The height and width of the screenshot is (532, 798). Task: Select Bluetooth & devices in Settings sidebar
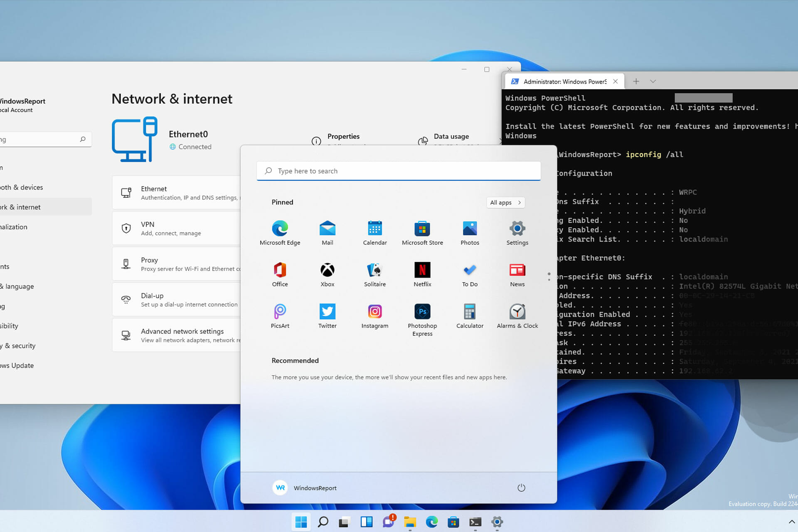(45, 187)
